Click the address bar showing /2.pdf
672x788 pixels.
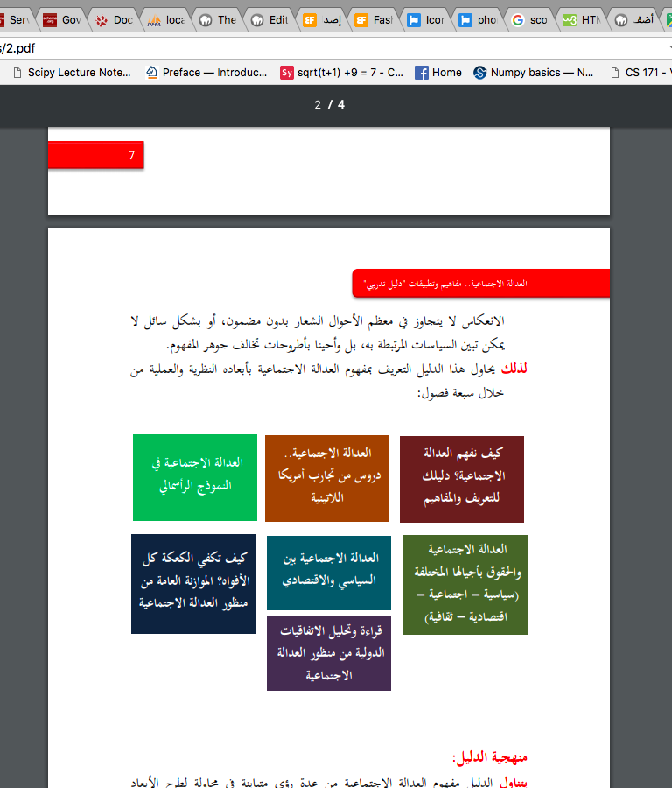coord(332,48)
